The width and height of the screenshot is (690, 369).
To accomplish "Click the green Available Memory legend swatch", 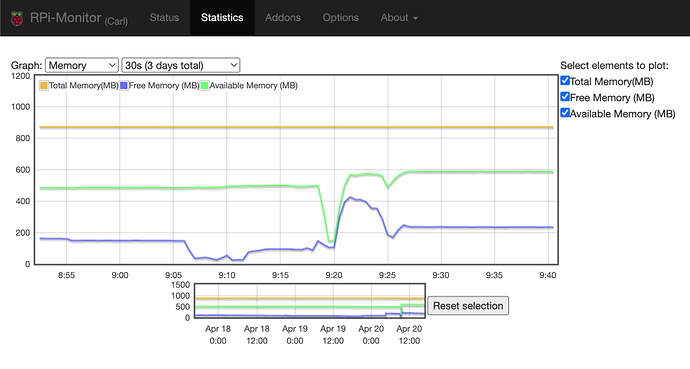I will click(x=204, y=85).
